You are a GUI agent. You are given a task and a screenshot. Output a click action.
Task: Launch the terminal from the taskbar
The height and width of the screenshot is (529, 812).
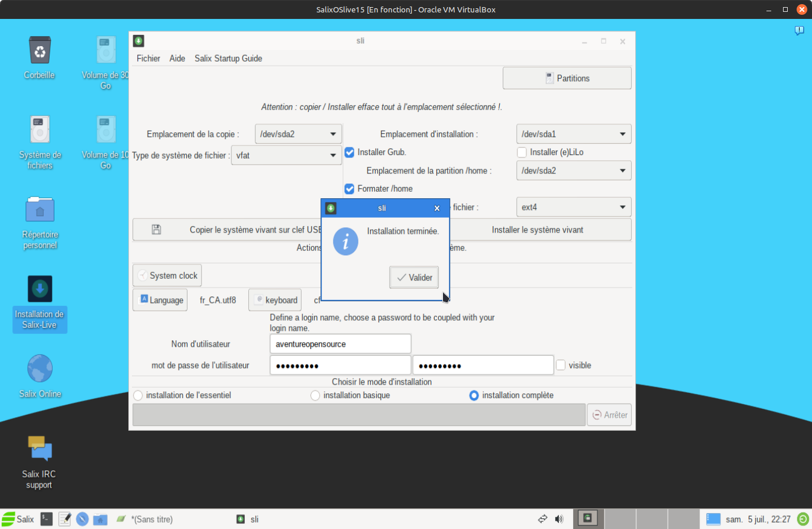pos(46,519)
